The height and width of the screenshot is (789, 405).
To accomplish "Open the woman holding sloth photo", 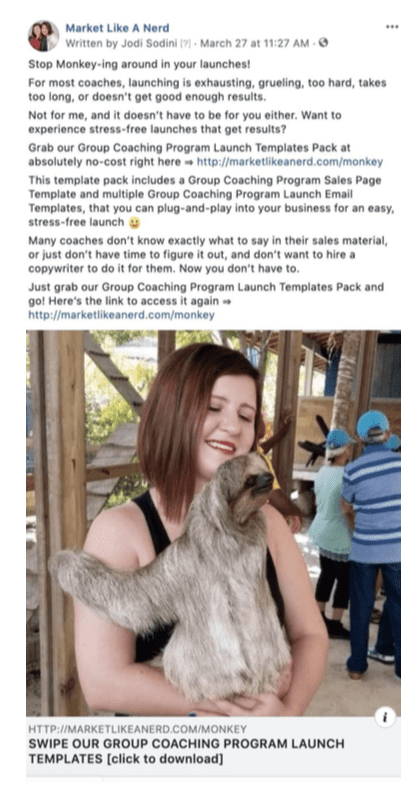I will [213, 523].
